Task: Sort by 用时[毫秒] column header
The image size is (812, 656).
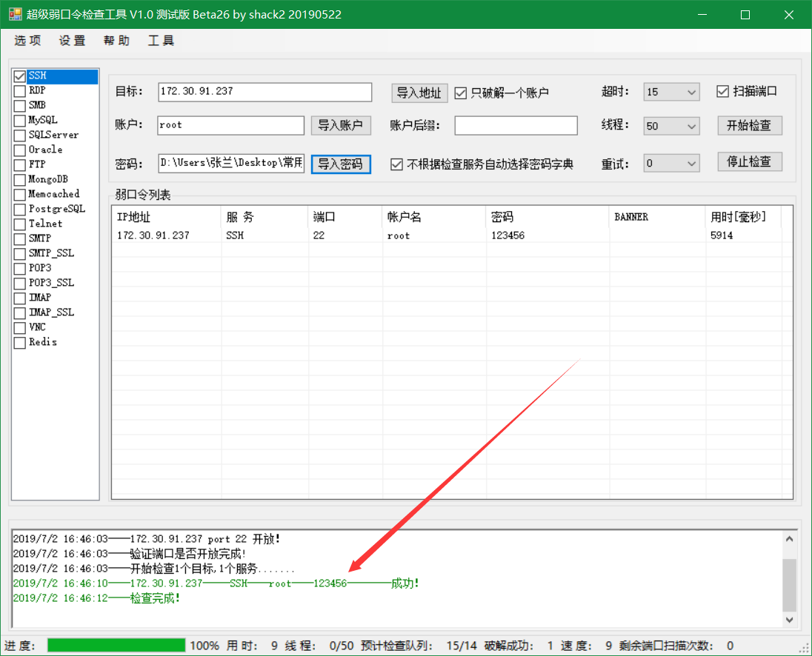Action: (x=744, y=217)
